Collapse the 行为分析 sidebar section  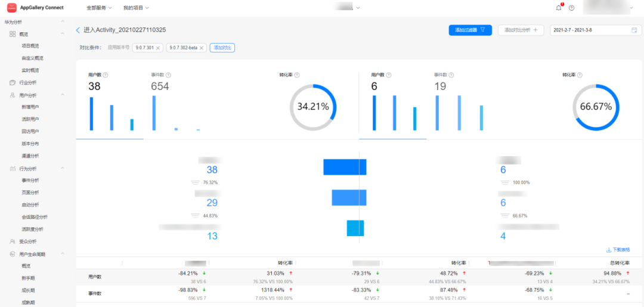pos(63,169)
